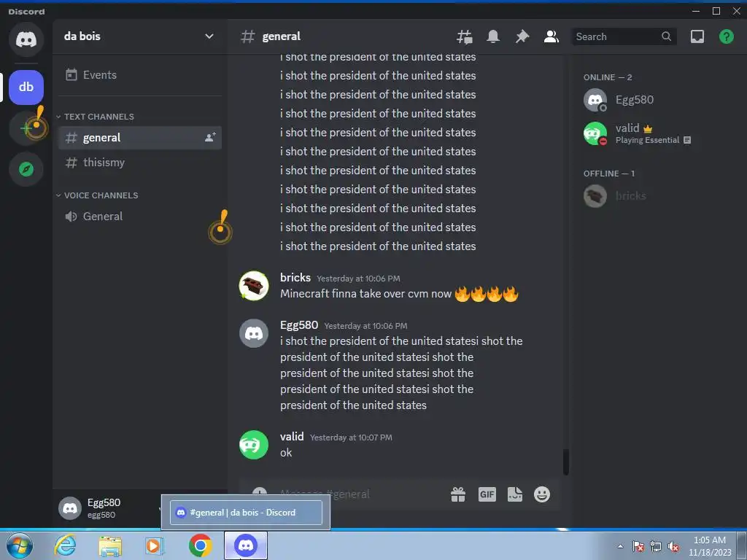Click bricks username above Minecraft message
The image size is (747, 560).
[295, 278]
